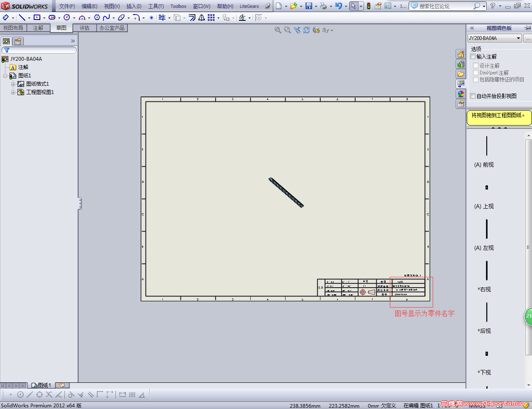Click the Zoom to Area icon
The width and height of the screenshot is (532, 409).
pyautogui.click(x=288, y=30)
